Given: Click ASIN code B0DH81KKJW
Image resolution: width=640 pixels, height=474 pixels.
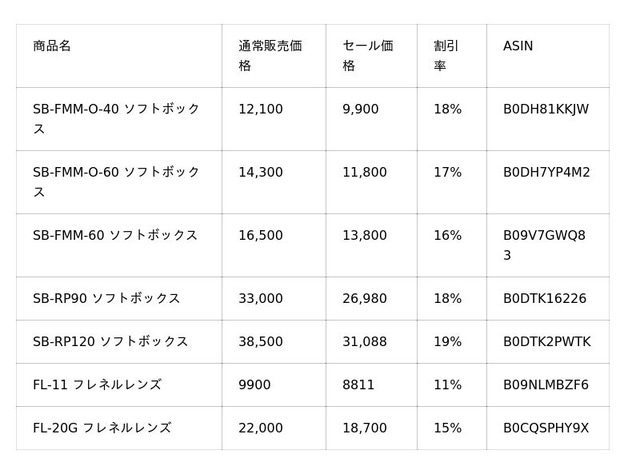Looking at the screenshot, I should click(x=546, y=108).
